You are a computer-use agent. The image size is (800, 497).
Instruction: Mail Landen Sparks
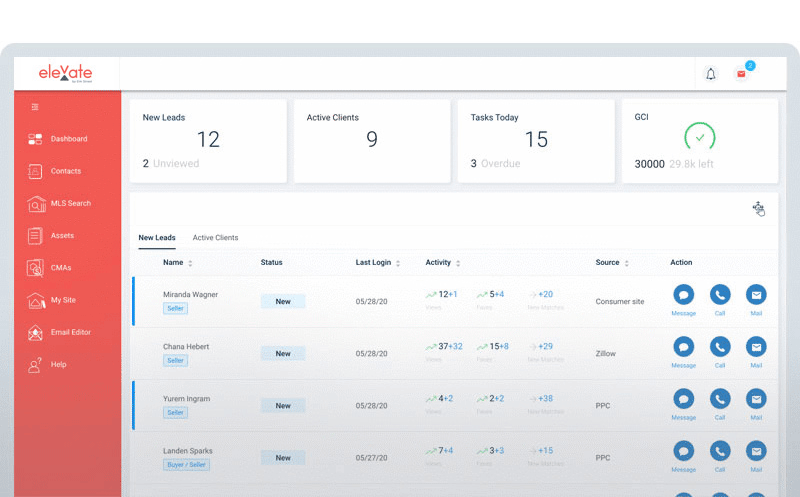pyautogui.click(x=756, y=451)
